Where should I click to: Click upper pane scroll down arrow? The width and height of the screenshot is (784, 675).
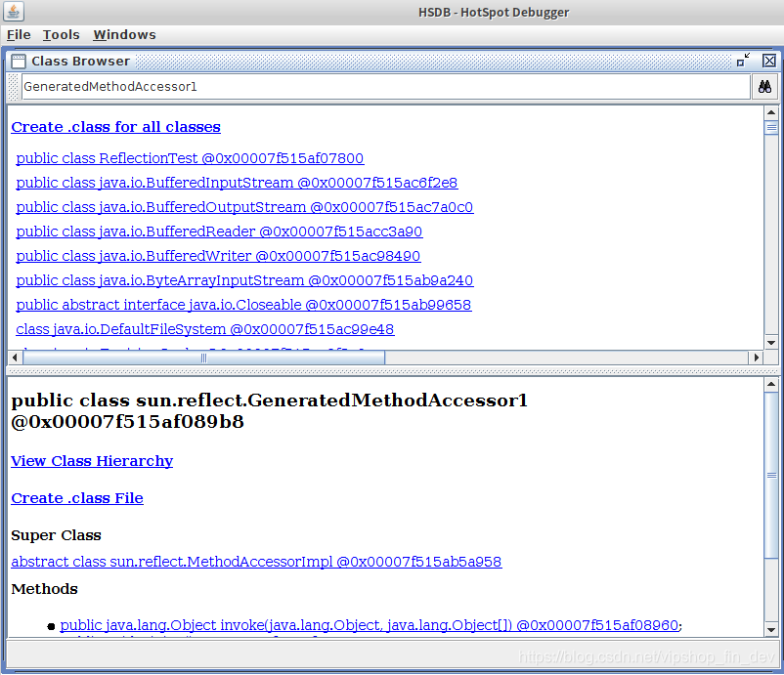tap(771, 343)
